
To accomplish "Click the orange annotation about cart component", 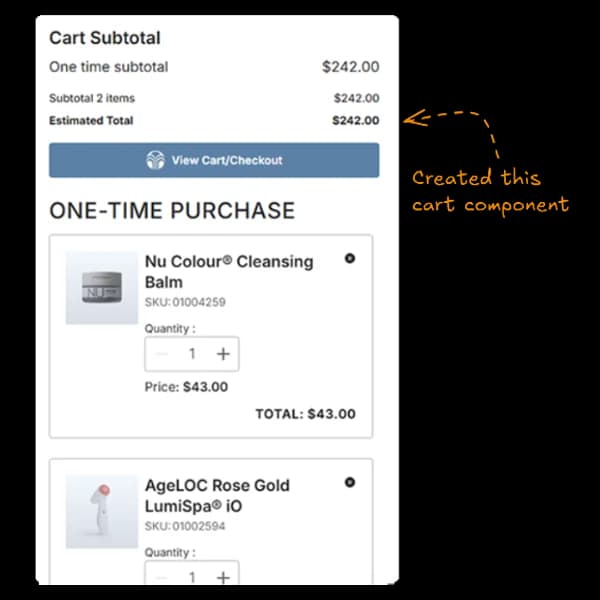I will coord(490,191).
